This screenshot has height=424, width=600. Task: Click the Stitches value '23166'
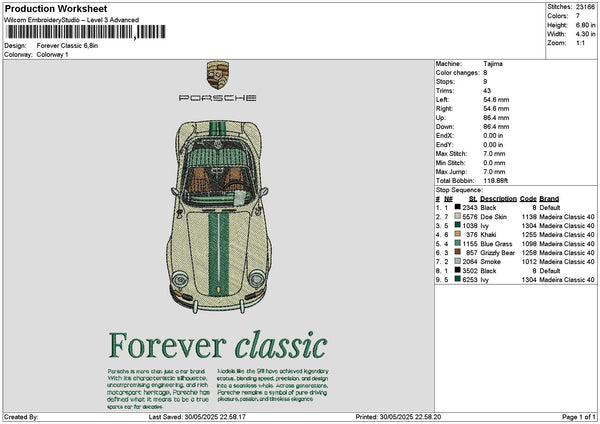(585, 7)
